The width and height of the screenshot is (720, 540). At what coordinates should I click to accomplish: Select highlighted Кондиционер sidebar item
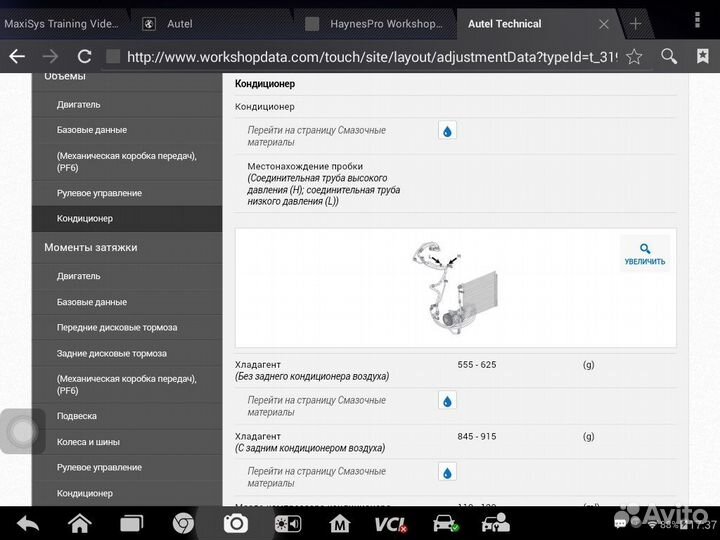(127, 219)
